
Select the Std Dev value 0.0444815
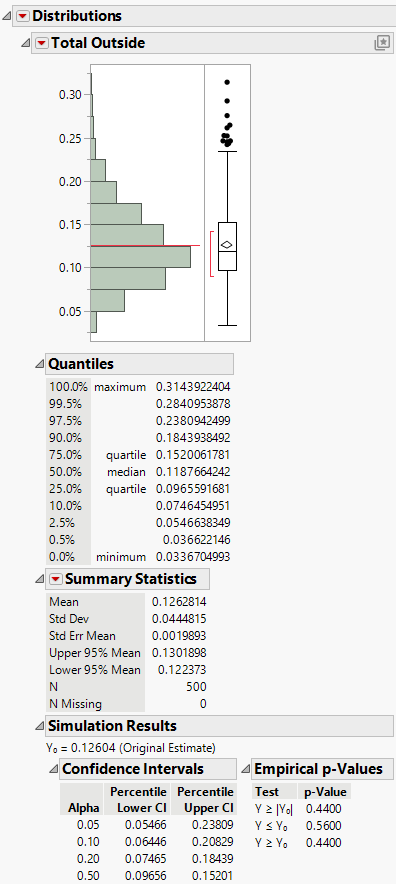coord(179,619)
